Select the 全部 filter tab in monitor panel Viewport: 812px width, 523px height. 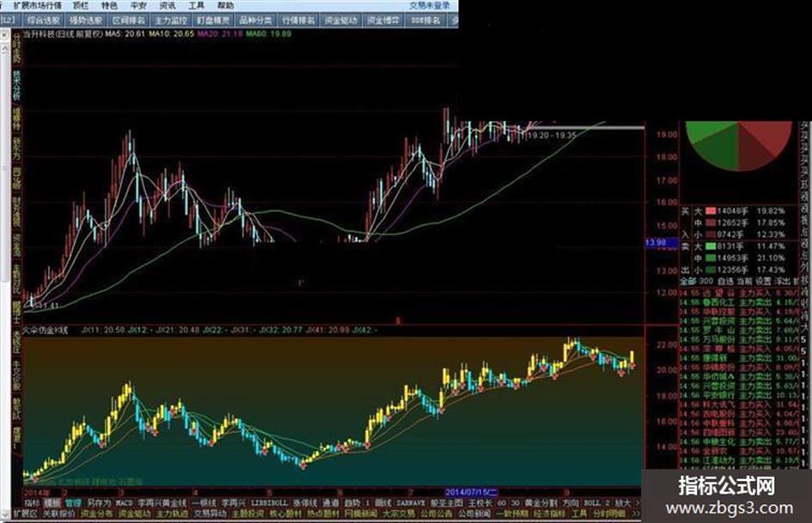click(x=688, y=281)
